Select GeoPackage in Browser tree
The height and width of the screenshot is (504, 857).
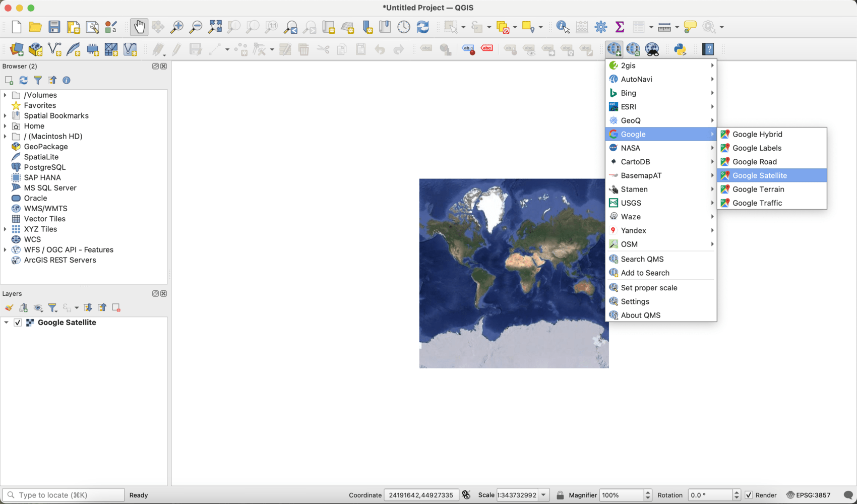point(46,147)
